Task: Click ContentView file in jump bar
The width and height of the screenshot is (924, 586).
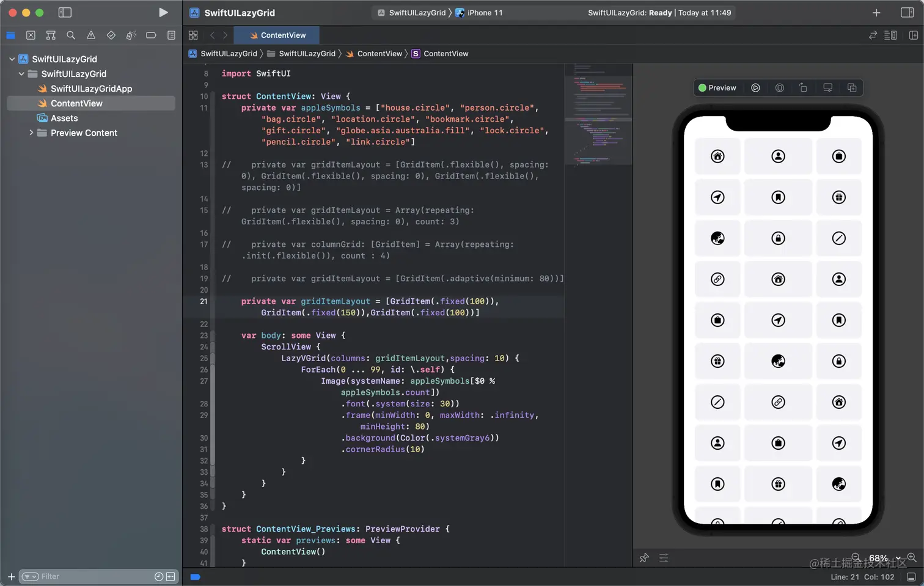Action: click(374, 54)
